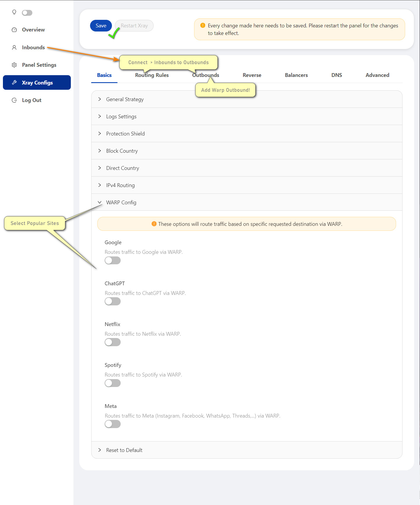Expand the IPv4 Routing section
Image resolution: width=420 pixels, height=505 pixels.
point(247,185)
